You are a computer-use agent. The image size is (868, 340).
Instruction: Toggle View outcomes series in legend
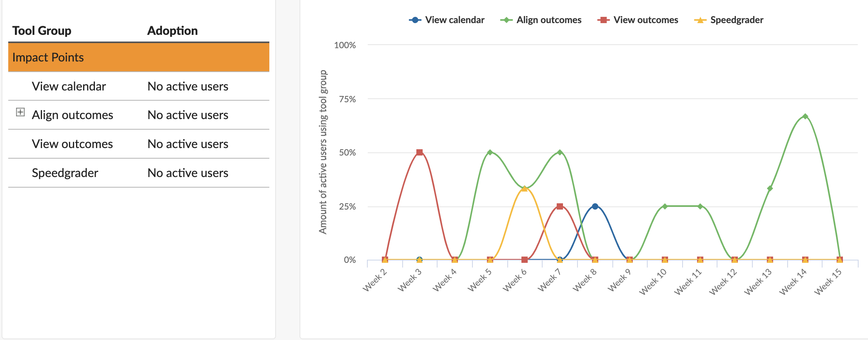(x=638, y=20)
